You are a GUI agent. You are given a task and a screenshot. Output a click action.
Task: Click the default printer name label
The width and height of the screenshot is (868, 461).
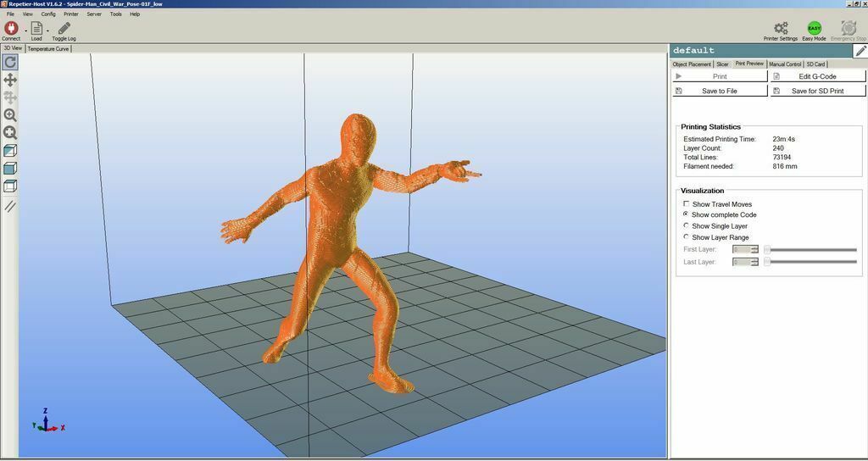click(693, 50)
